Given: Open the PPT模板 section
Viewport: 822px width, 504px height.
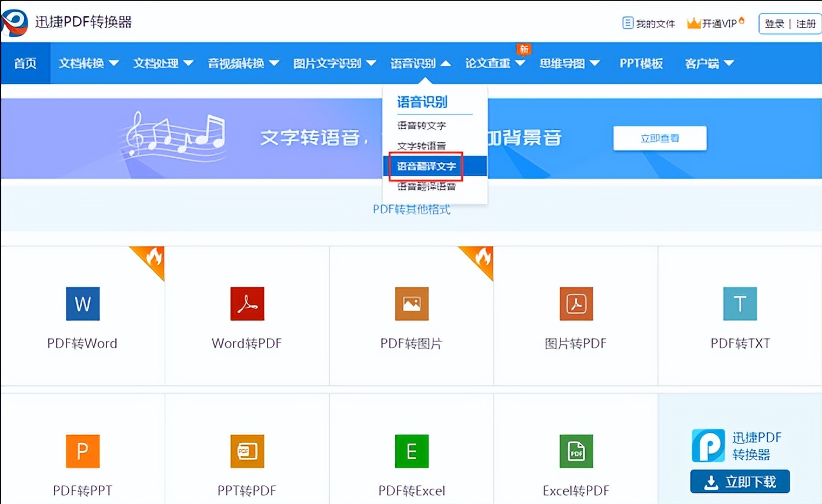Looking at the screenshot, I should (x=641, y=63).
